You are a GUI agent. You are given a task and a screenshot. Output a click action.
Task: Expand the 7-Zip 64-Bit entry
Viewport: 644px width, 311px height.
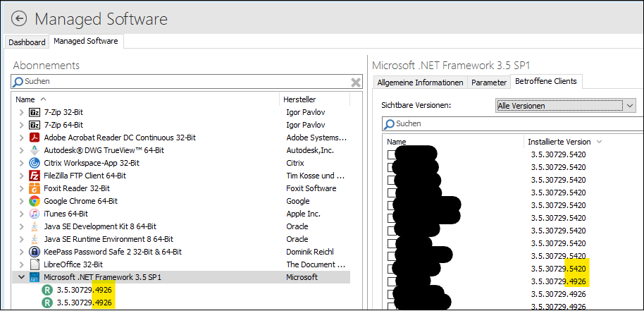[x=21, y=125]
